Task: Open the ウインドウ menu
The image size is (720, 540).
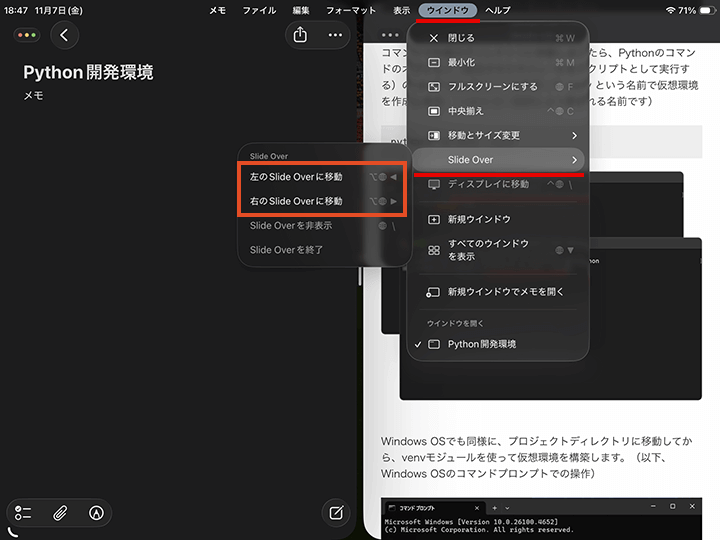Action: 448,10
